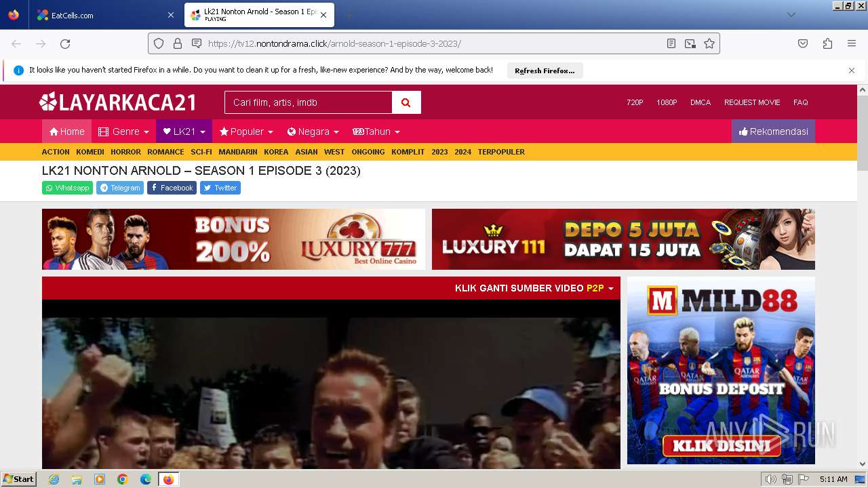
Task: Save to Pocket icon
Action: tap(803, 43)
